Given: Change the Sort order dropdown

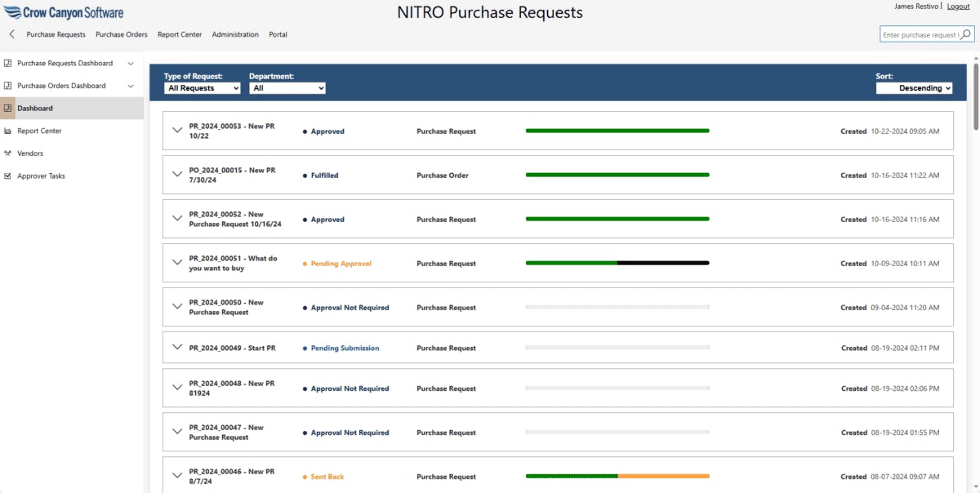Looking at the screenshot, I should point(915,87).
